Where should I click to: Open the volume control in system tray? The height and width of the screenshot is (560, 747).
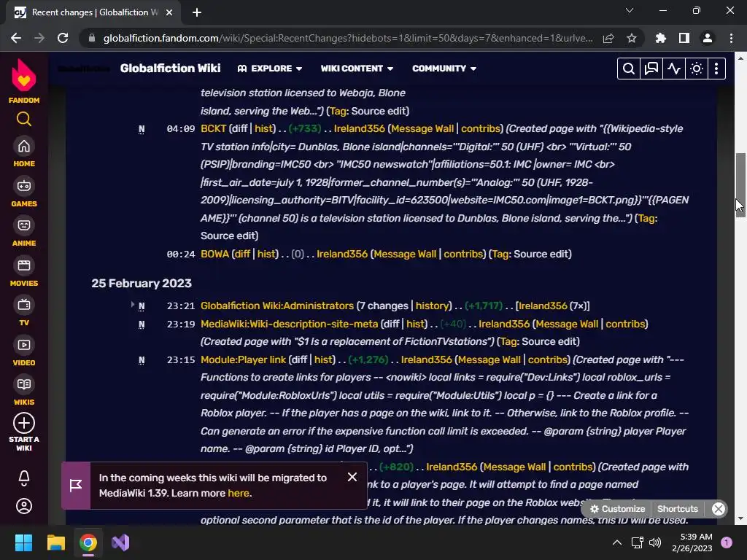click(x=655, y=542)
